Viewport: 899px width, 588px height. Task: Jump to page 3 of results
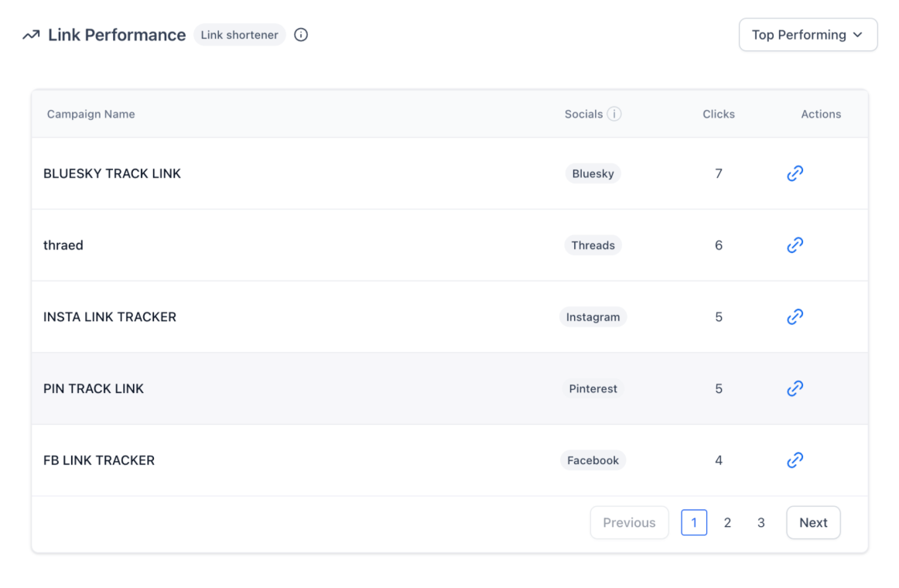pyautogui.click(x=761, y=523)
